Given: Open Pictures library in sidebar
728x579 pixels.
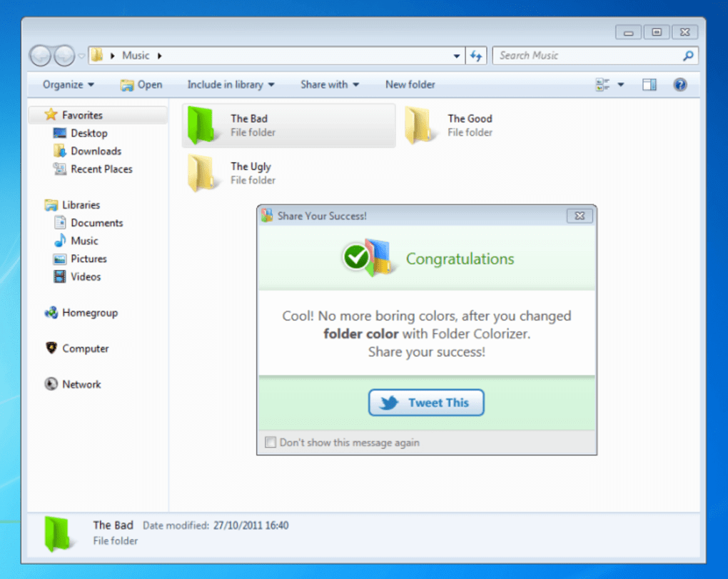Looking at the screenshot, I should pos(89,259).
